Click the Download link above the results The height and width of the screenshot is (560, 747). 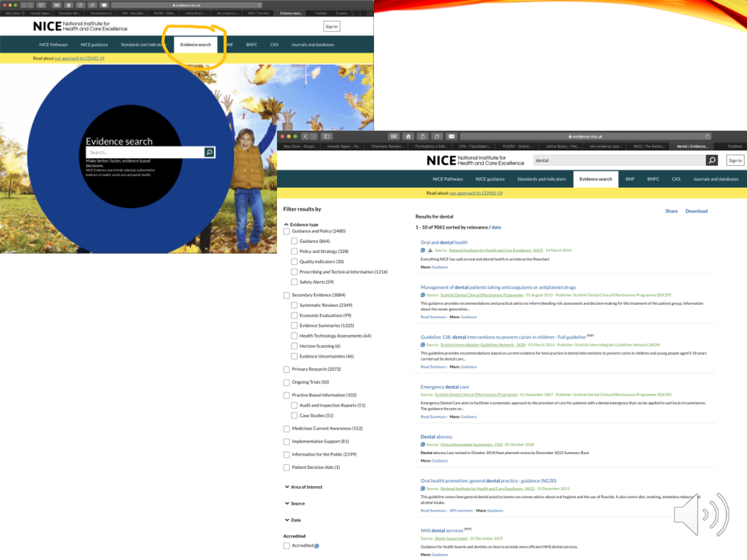coord(696,211)
